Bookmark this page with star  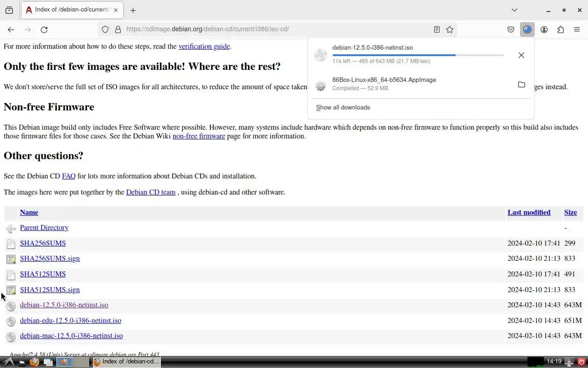(x=450, y=29)
